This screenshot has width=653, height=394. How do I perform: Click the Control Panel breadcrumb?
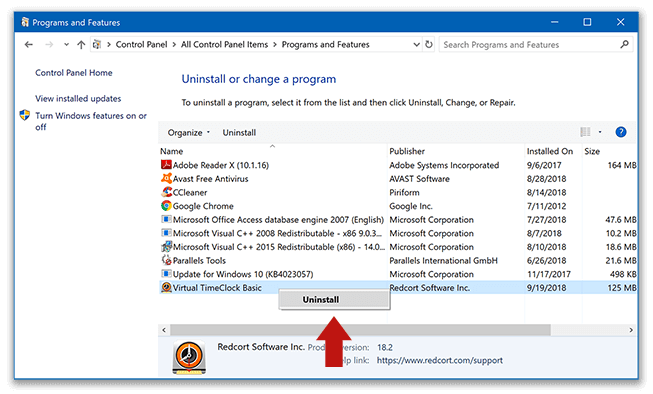141,45
